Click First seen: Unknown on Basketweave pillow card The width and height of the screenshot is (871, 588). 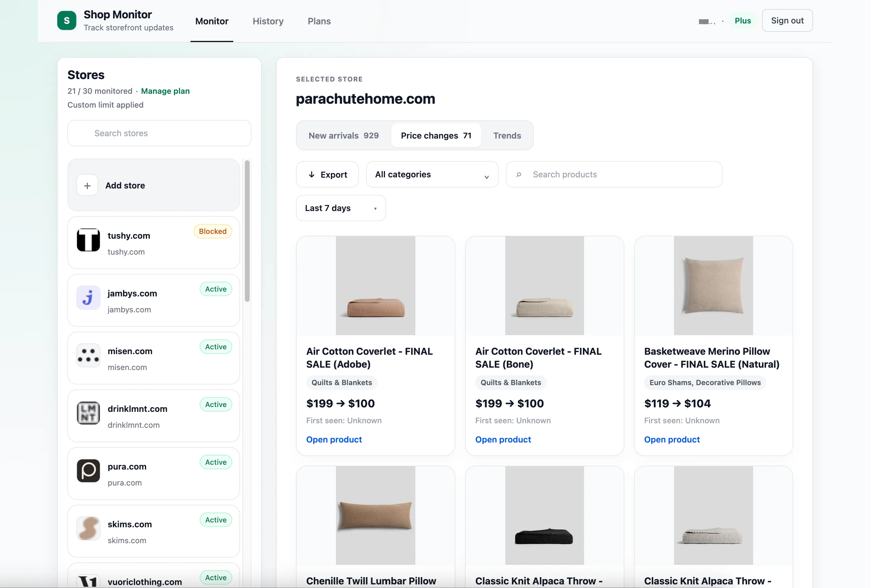point(682,421)
